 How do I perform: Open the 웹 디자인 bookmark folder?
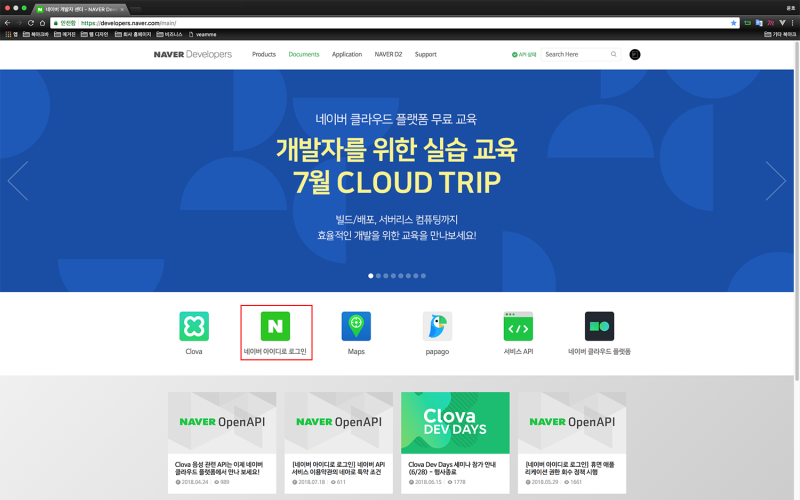[x=94, y=34]
